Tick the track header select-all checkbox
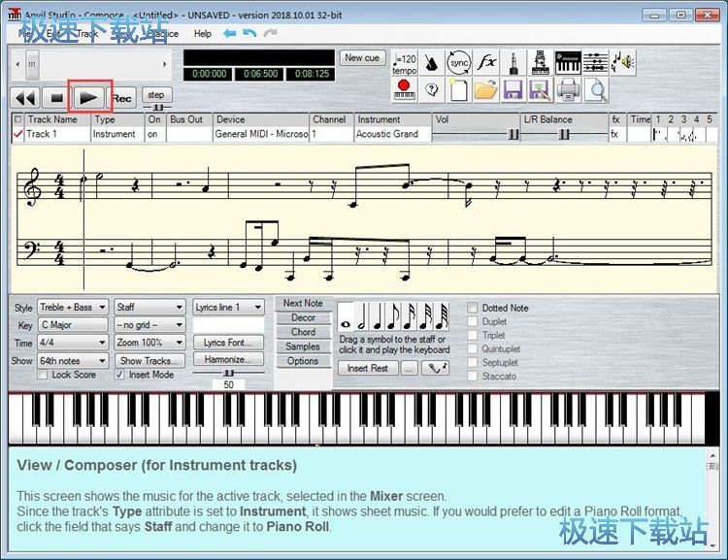 coord(18,119)
